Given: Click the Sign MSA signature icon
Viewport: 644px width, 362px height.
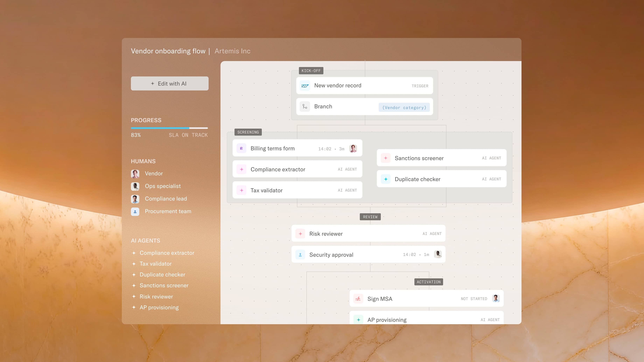Looking at the screenshot, I should [358, 298].
